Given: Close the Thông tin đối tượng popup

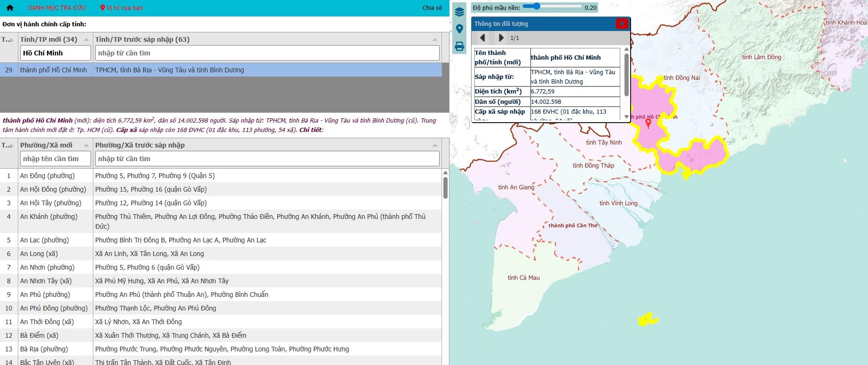Looking at the screenshot, I should click(x=622, y=23).
